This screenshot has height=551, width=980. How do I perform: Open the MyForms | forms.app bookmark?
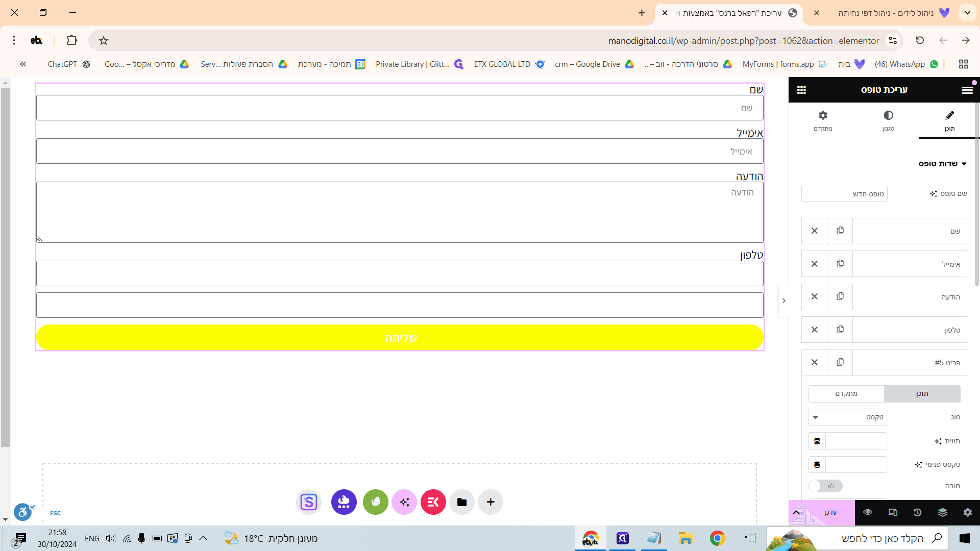point(785,64)
